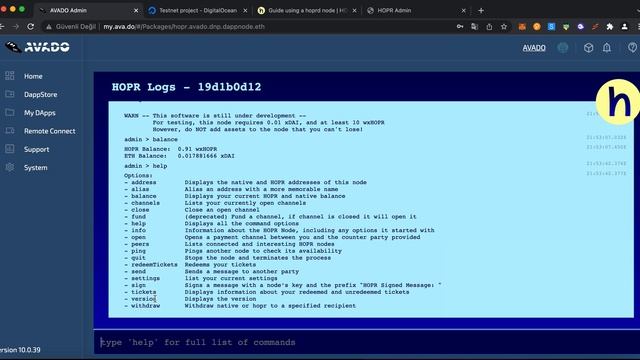Open the MetaMask fox extension

522,27
